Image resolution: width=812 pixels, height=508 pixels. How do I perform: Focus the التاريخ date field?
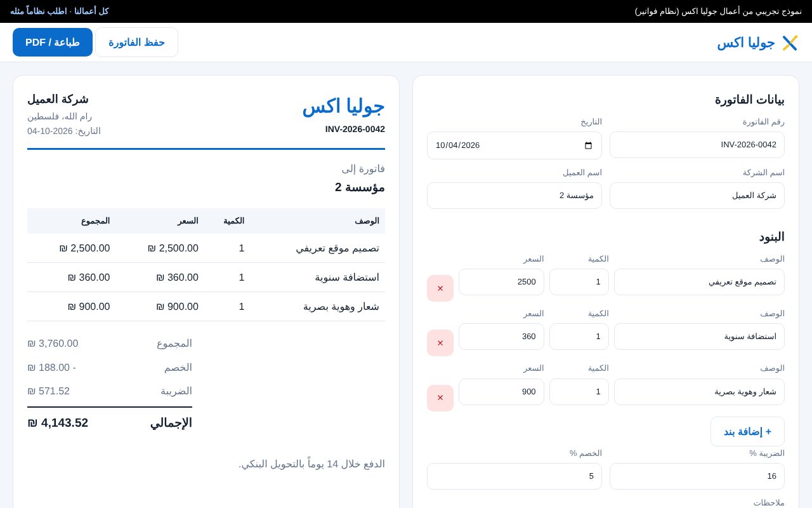(x=514, y=145)
